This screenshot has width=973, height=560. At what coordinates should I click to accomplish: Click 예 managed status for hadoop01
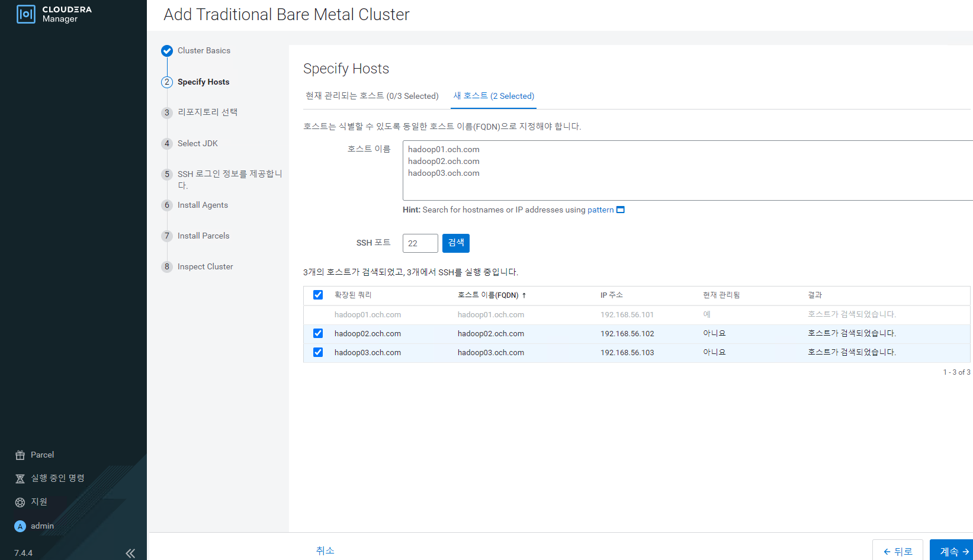tap(707, 314)
